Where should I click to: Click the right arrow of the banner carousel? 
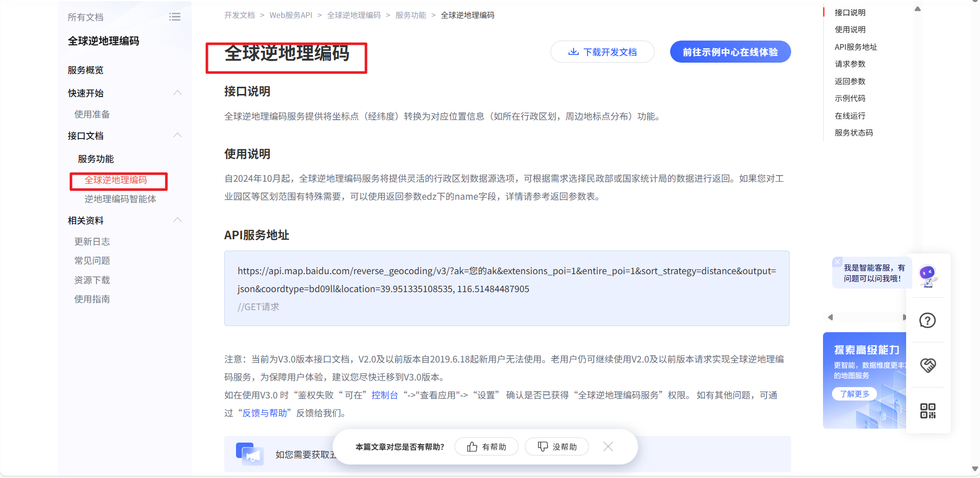click(904, 317)
